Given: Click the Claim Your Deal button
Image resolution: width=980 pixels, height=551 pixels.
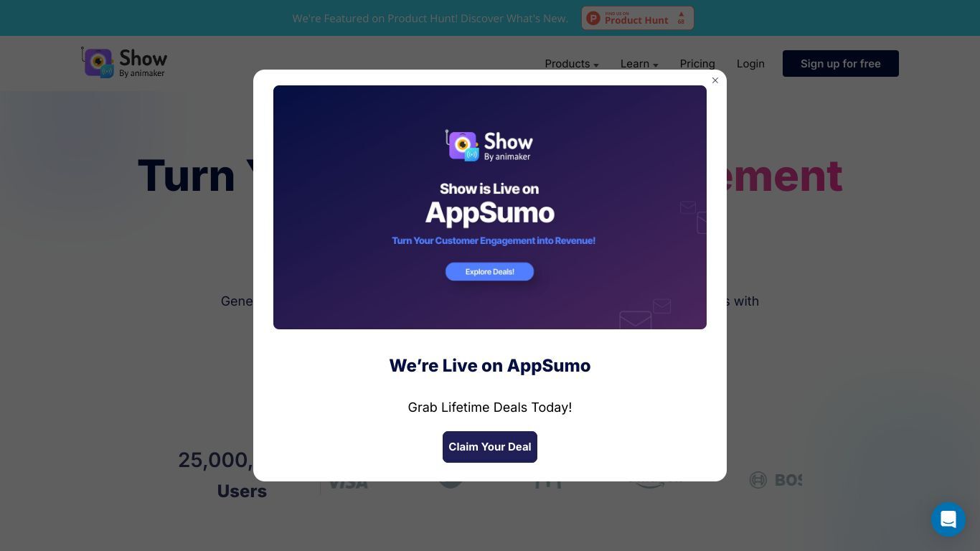Looking at the screenshot, I should click(x=490, y=447).
